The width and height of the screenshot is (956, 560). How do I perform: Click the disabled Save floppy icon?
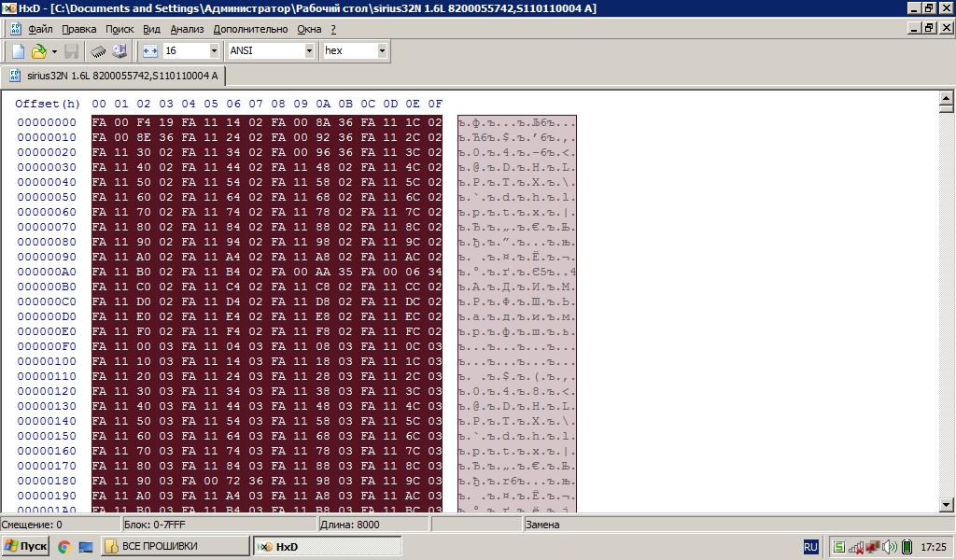[x=71, y=51]
